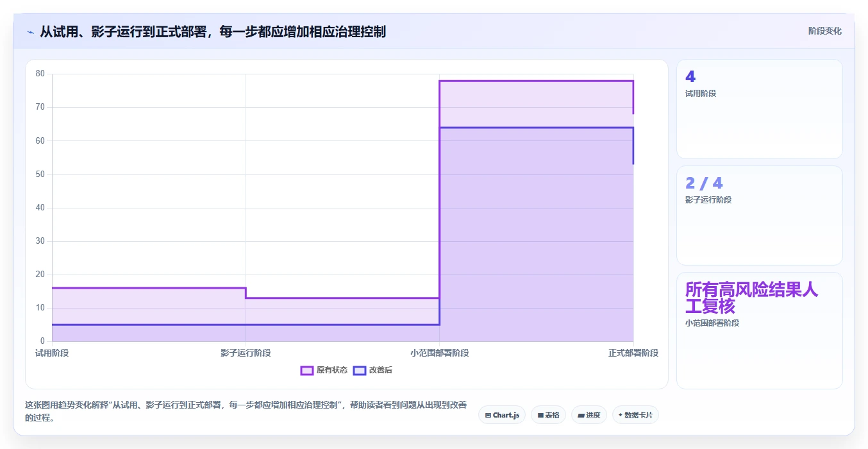
Task: Click the 原有状态 purple legend swatch
Action: click(307, 370)
